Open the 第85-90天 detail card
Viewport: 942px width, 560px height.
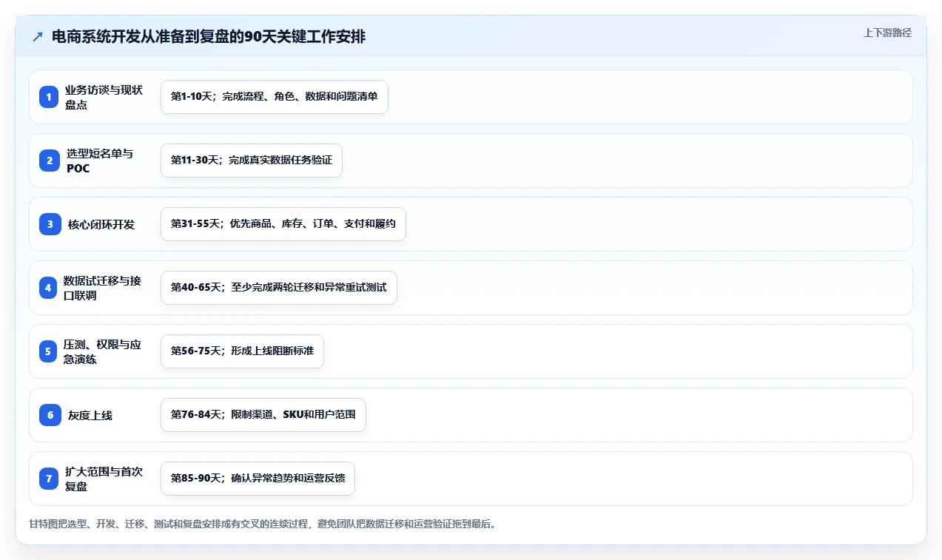(x=258, y=479)
